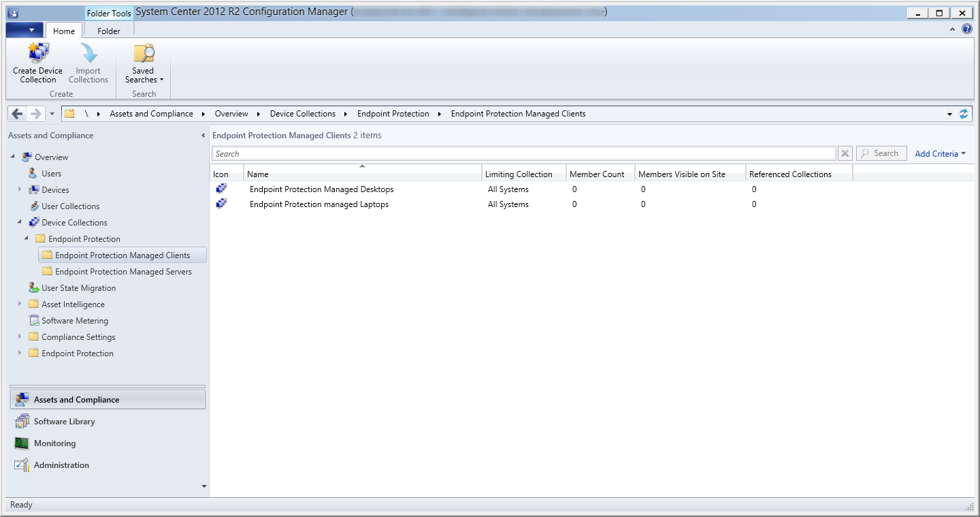
Task: Open the Add Criteria dropdown
Action: pos(941,153)
